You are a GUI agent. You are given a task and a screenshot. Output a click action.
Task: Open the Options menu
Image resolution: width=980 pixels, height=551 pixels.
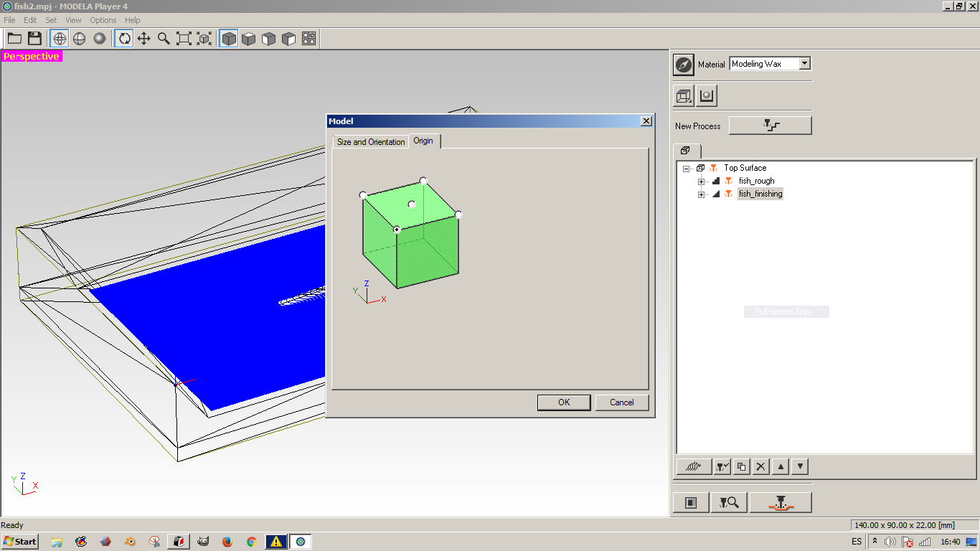tap(103, 19)
